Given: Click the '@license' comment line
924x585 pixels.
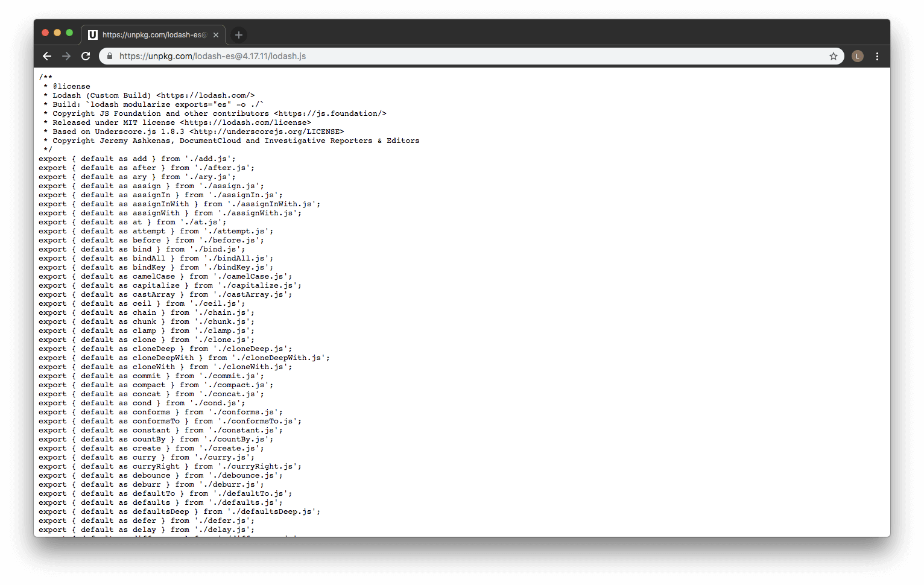Looking at the screenshot, I should [67, 86].
